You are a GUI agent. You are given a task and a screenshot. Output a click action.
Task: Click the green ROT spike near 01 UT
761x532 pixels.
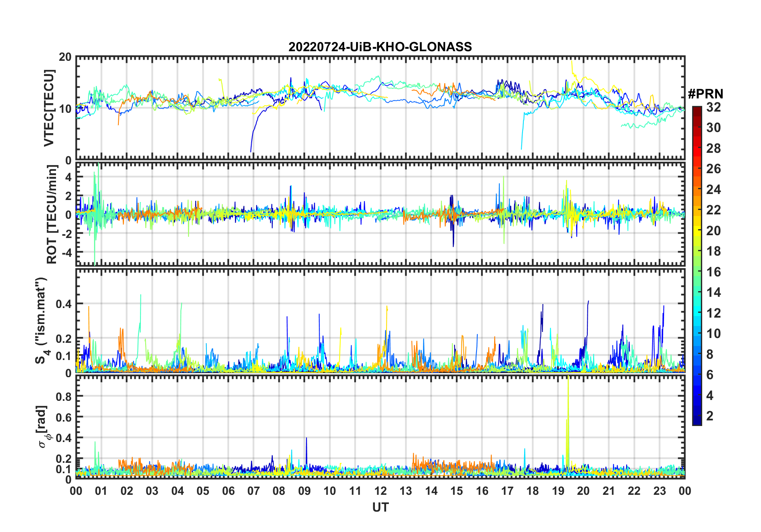point(96,214)
